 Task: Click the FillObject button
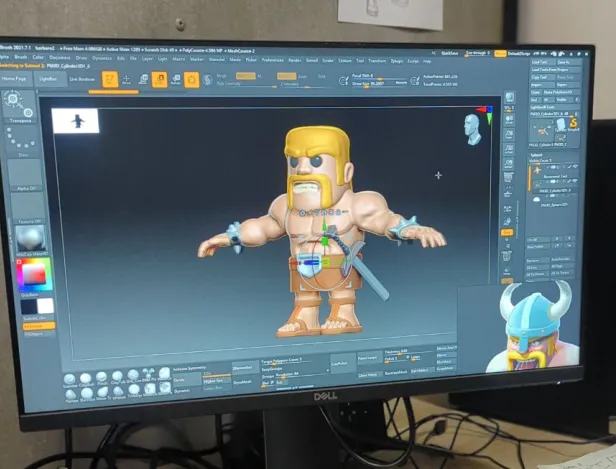[x=39, y=334]
